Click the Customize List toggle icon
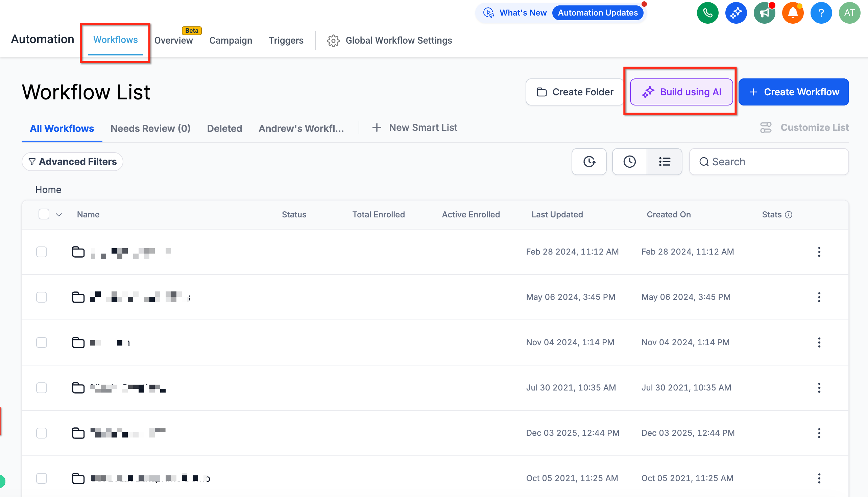This screenshot has width=868, height=497. (766, 128)
